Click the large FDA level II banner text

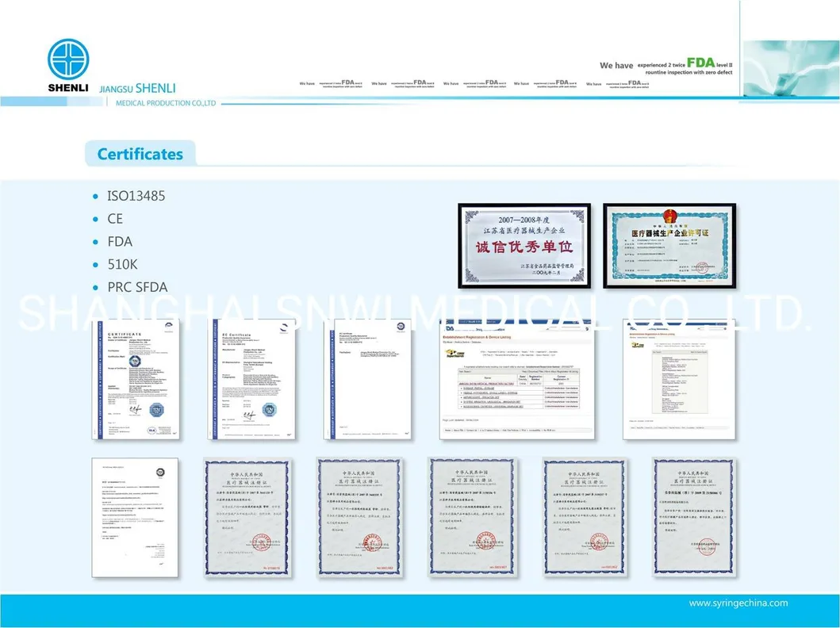666,67
